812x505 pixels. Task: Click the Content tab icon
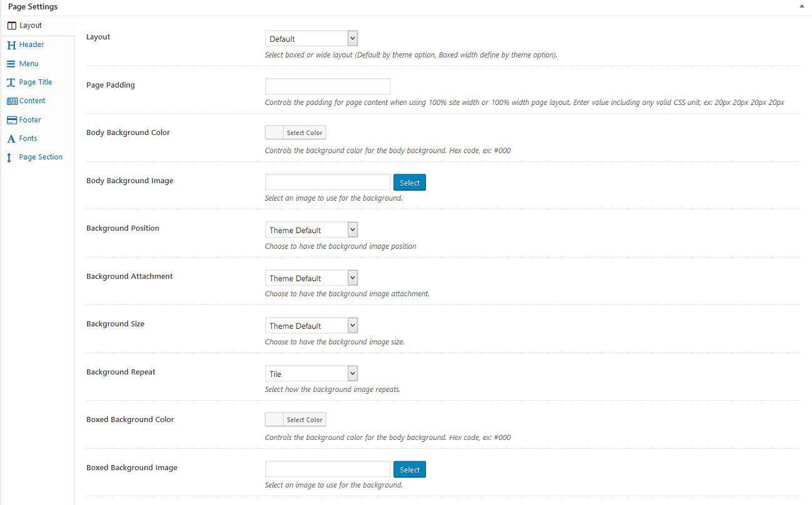(x=12, y=101)
